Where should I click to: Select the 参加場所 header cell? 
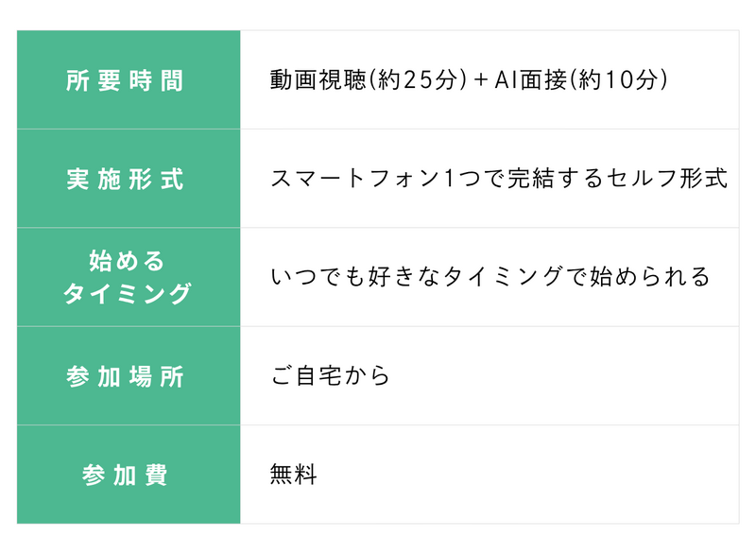click(x=129, y=376)
